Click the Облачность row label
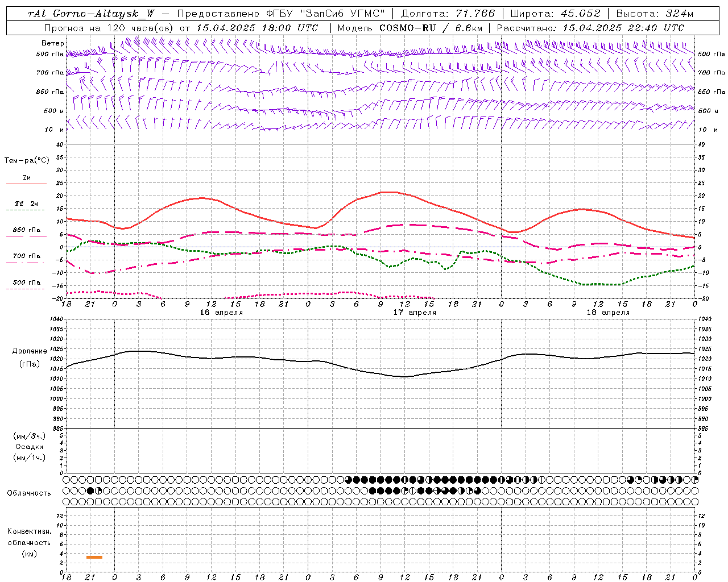The width and height of the screenshot is (728, 582). (29, 493)
